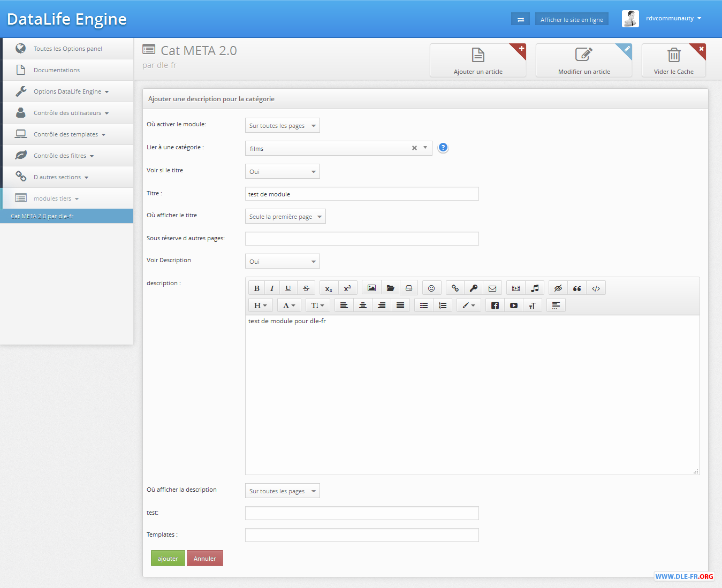The width and height of the screenshot is (722, 588).
Task: Expand 'D autres sections' menu
Action: (x=67, y=177)
